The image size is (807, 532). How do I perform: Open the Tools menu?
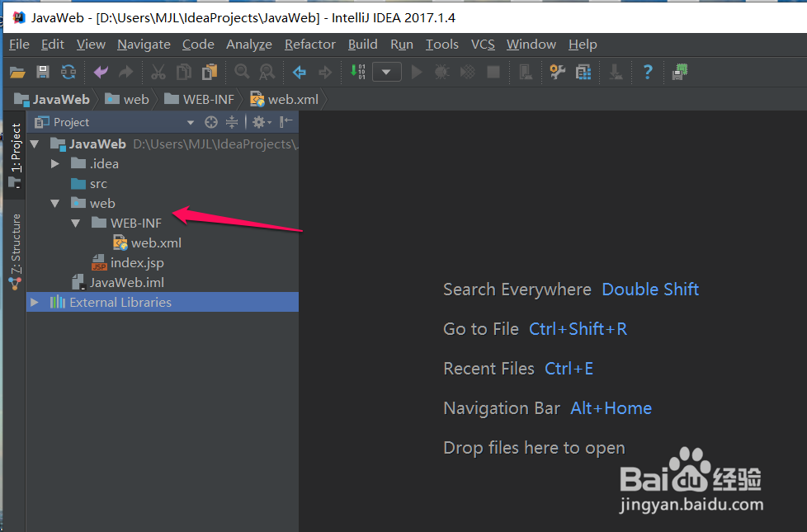click(442, 45)
